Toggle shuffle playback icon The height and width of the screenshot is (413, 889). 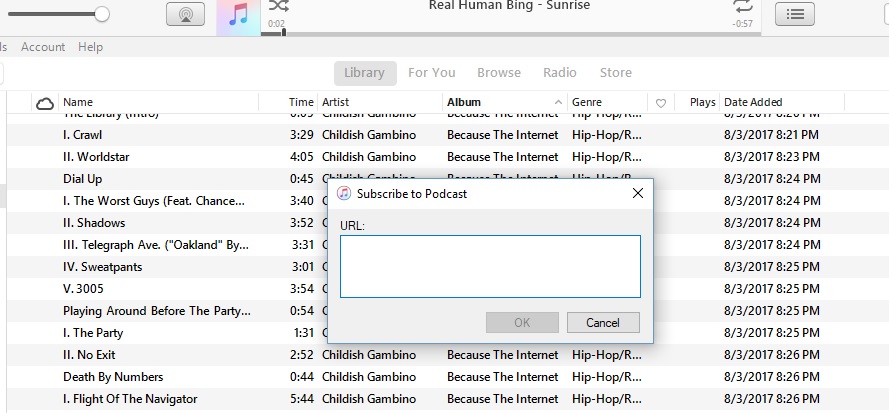[278, 6]
